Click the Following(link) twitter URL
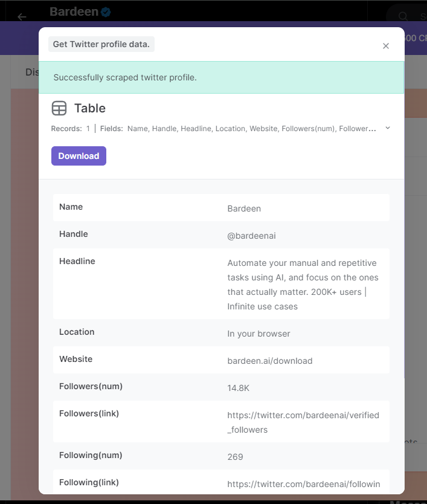This screenshot has width=427, height=504. point(303,483)
